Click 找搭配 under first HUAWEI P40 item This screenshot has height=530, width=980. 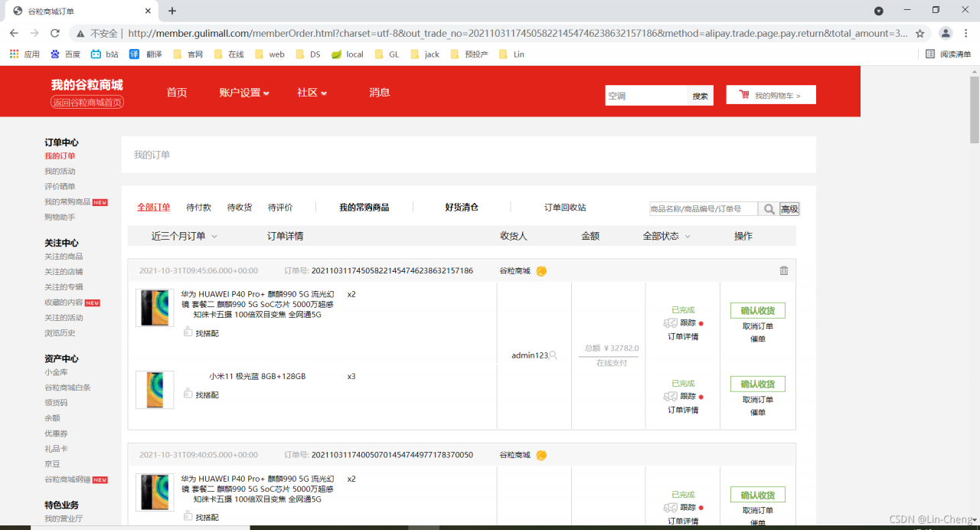(x=201, y=332)
